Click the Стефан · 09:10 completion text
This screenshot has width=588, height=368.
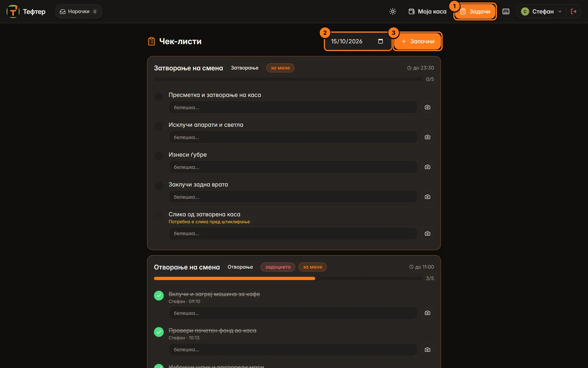pyautogui.click(x=184, y=301)
